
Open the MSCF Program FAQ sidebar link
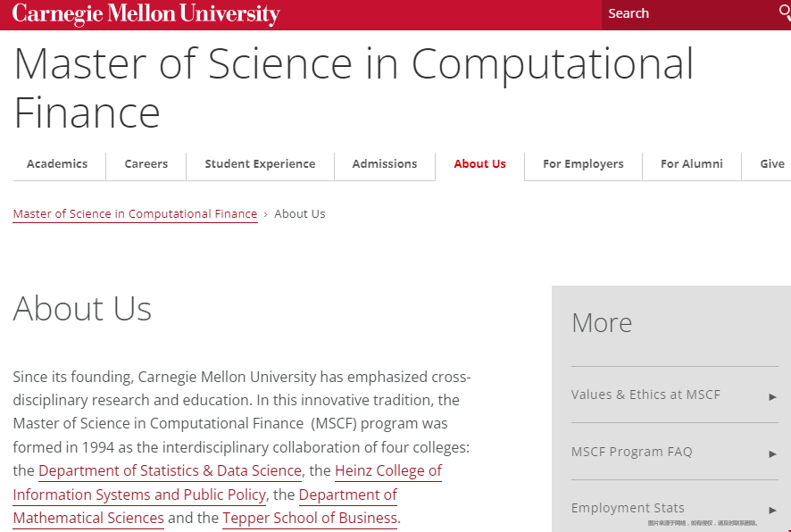point(631,452)
